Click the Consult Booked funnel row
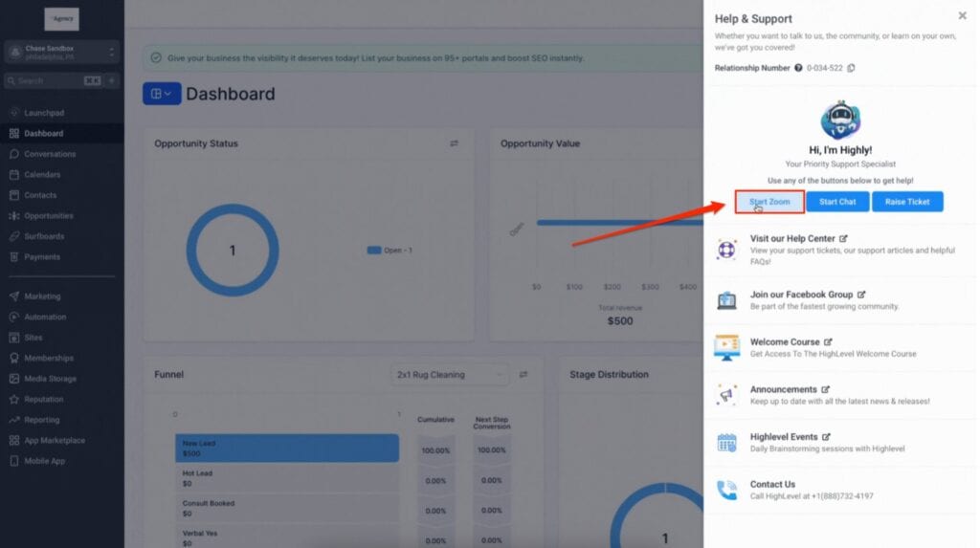Viewport: 980px width, 548px height. [287, 509]
